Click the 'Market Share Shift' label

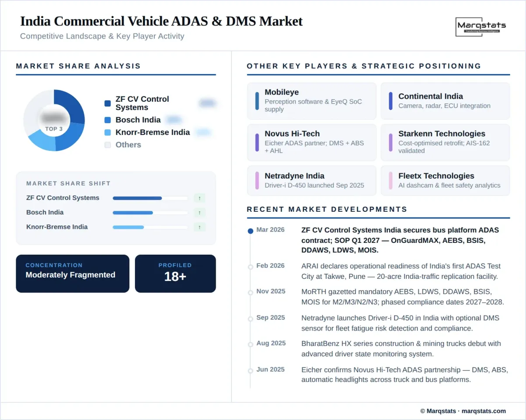(x=68, y=183)
